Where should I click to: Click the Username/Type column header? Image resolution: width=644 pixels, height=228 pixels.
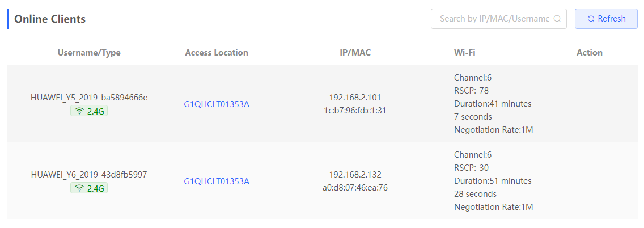point(89,53)
